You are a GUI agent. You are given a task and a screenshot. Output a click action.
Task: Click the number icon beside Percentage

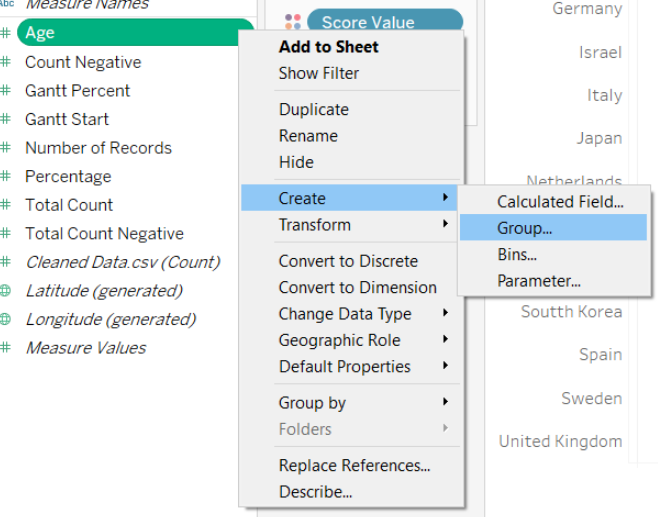pyautogui.click(x=6, y=177)
